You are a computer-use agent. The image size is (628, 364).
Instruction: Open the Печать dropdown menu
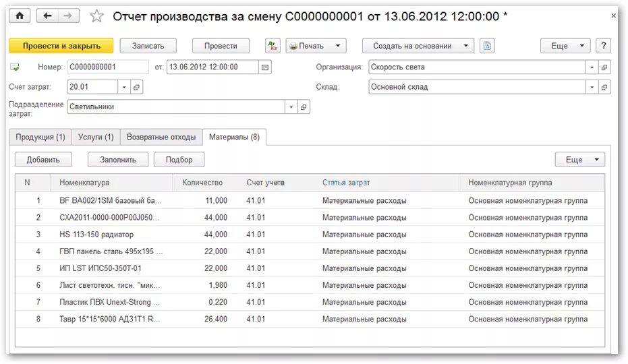(x=316, y=46)
